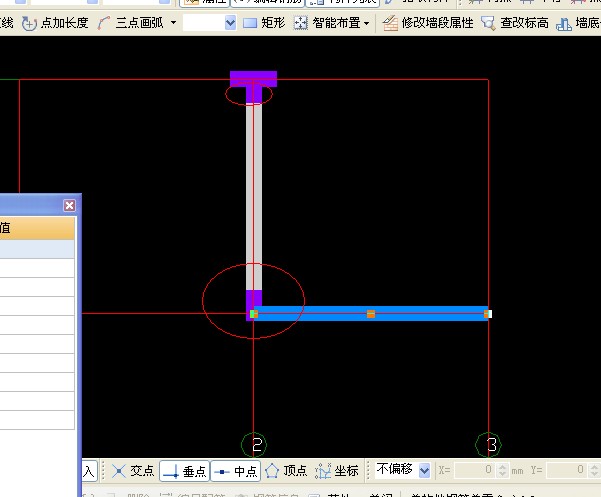The width and height of the screenshot is (601, 497).
Task: Click axis bubble number 2
Action: pyautogui.click(x=253, y=445)
